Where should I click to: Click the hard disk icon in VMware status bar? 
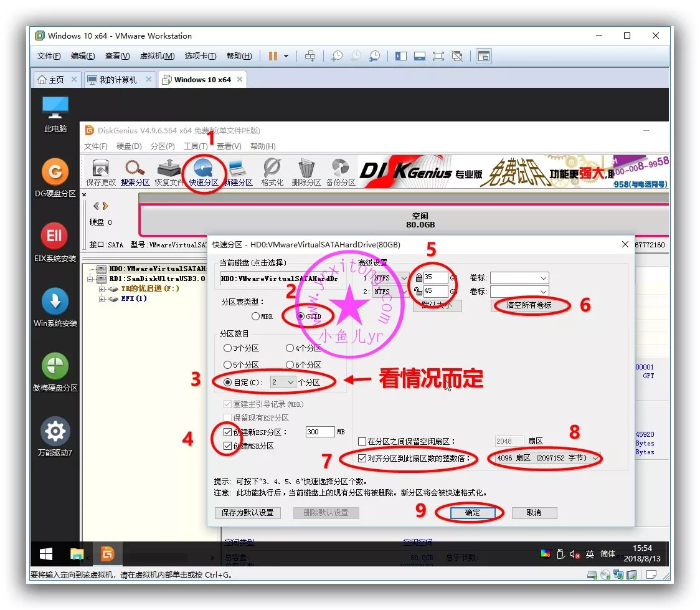pyautogui.click(x=592, y=574)
